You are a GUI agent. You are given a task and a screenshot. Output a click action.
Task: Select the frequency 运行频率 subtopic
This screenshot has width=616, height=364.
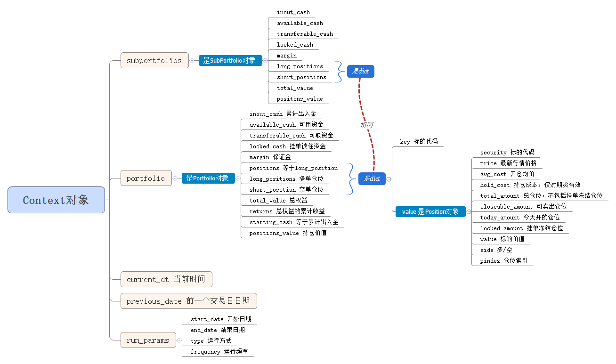coord(219,351)
